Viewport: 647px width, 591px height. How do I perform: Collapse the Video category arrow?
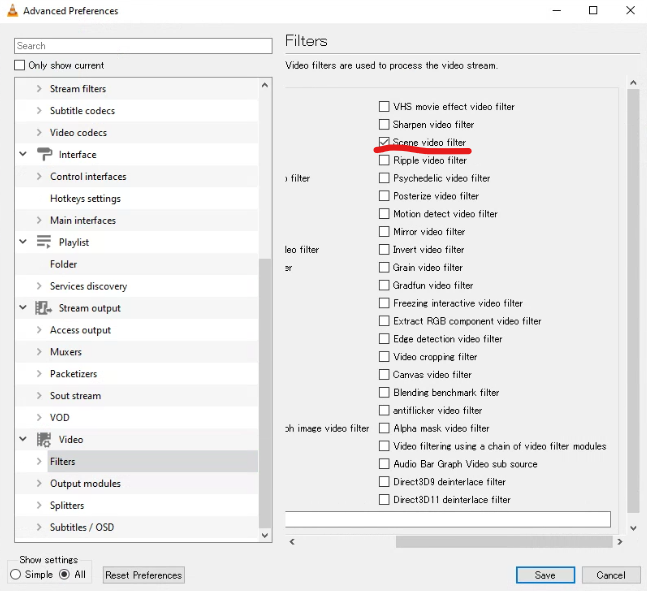pyautogui.click(x=23, y=439)
